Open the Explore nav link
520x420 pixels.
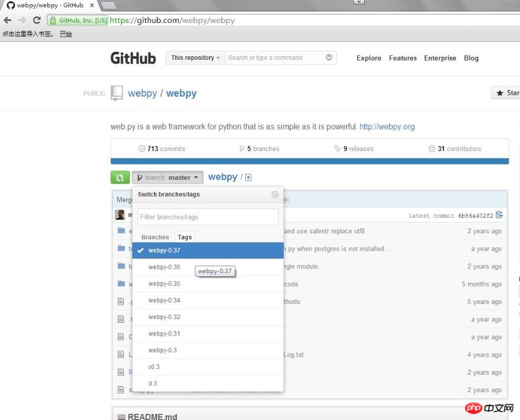369,58
